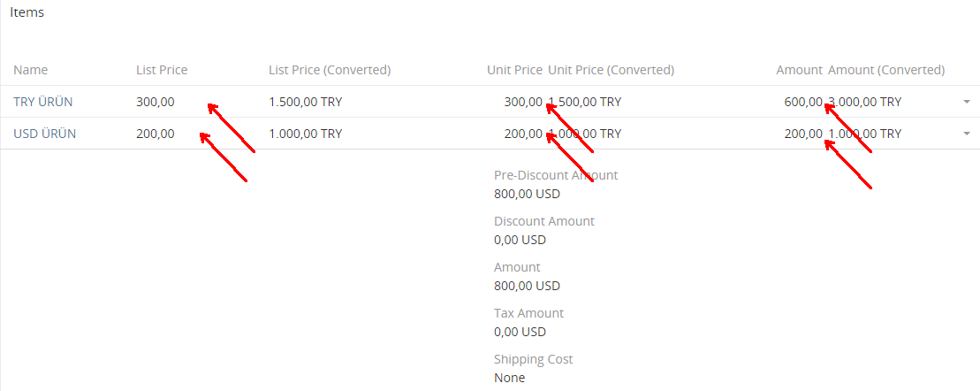
Task: Click the Amount (Converted) column header
Action: 886,70
